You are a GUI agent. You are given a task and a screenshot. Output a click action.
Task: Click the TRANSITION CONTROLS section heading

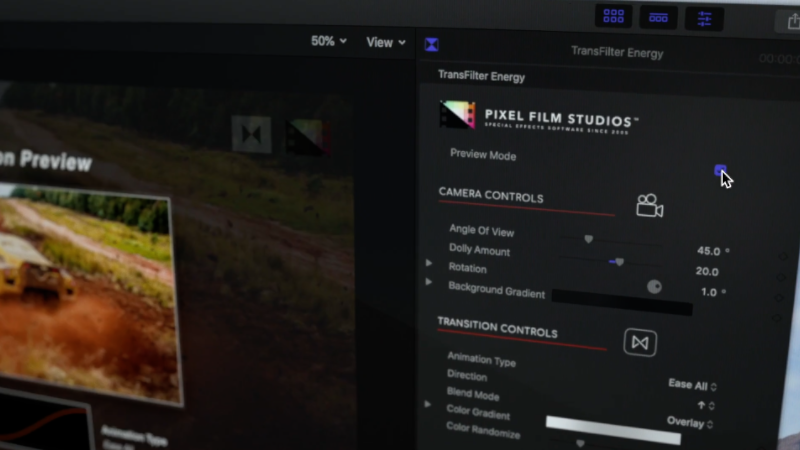point(497,327)
